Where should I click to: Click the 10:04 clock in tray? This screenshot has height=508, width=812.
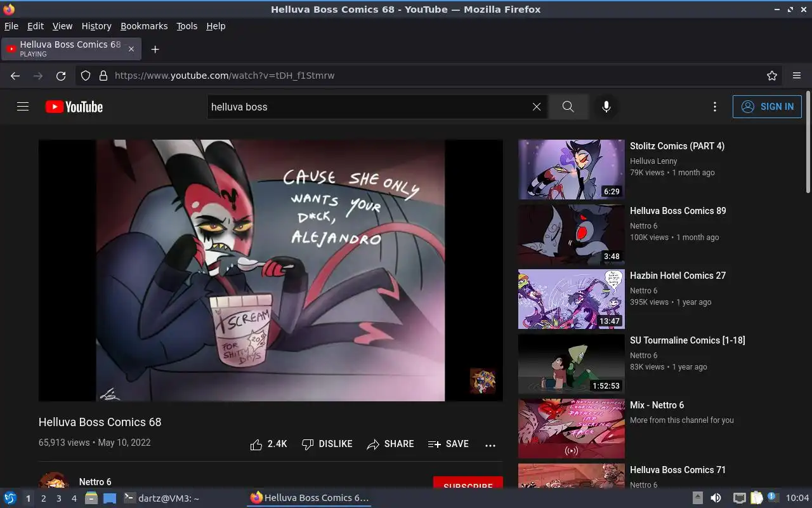click(797, 498)
